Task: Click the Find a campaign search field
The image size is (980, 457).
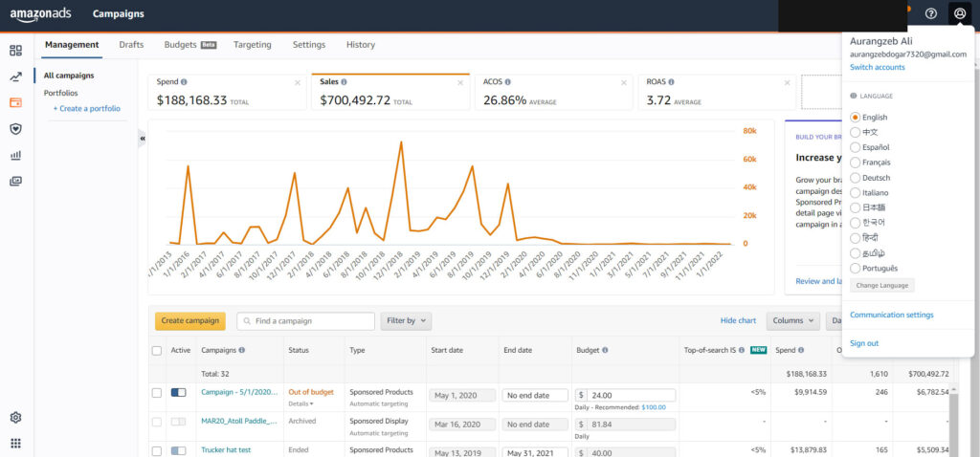Action: click(306, 321)
